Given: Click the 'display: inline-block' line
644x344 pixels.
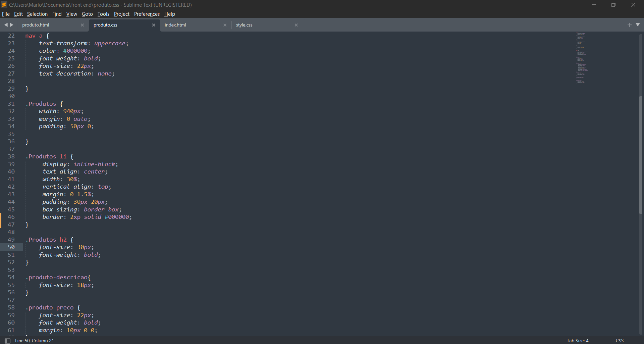Looking at the screenshot, I should tap(80, 164).
